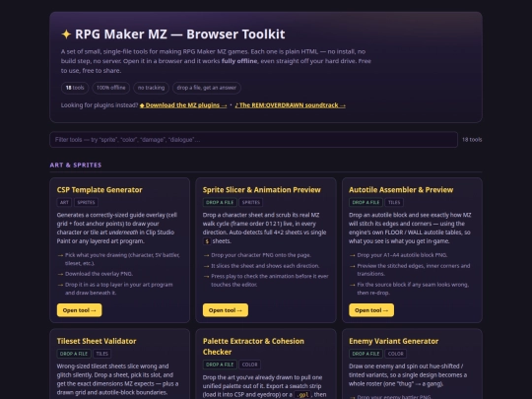Click the sparkle star icon beside the title

click(x=66, y=34)
